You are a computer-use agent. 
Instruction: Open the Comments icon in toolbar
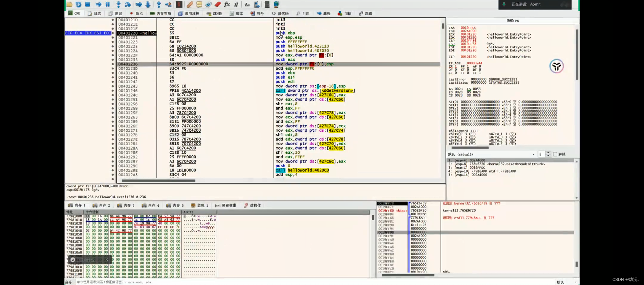pos(199,4)
